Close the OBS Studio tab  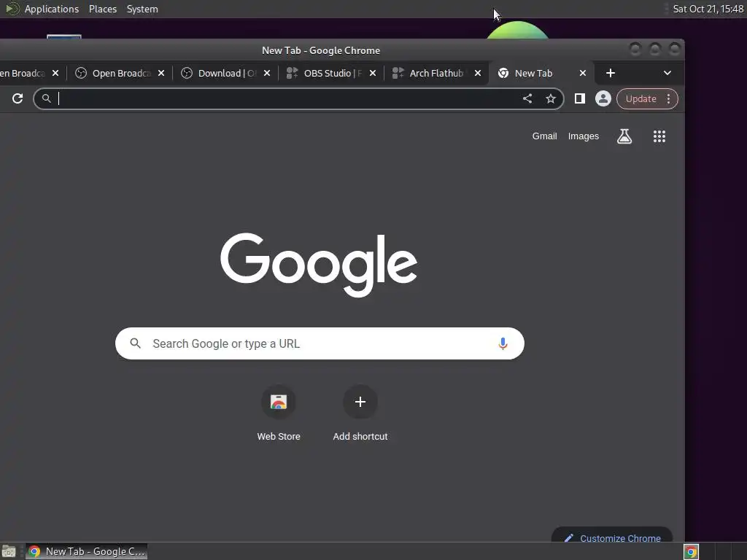tap(373, 73)
